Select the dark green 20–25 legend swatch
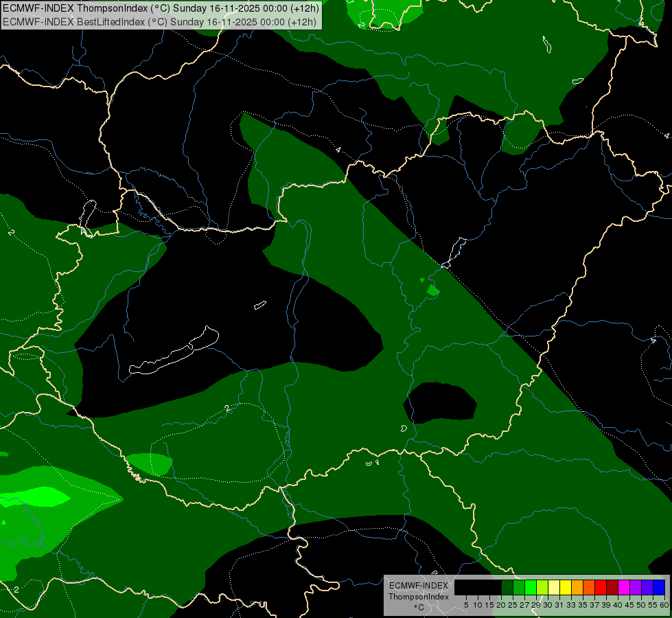672x618 pixels. tap(507, 588)
